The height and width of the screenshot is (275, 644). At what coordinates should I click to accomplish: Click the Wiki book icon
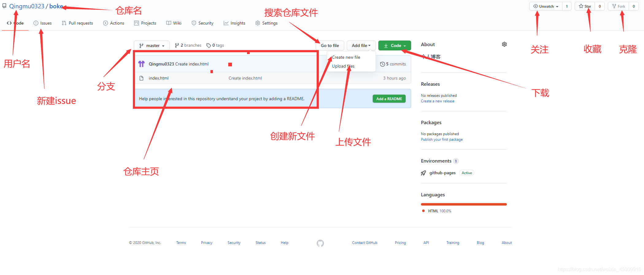pyautogui.click(x=169, y=23)
